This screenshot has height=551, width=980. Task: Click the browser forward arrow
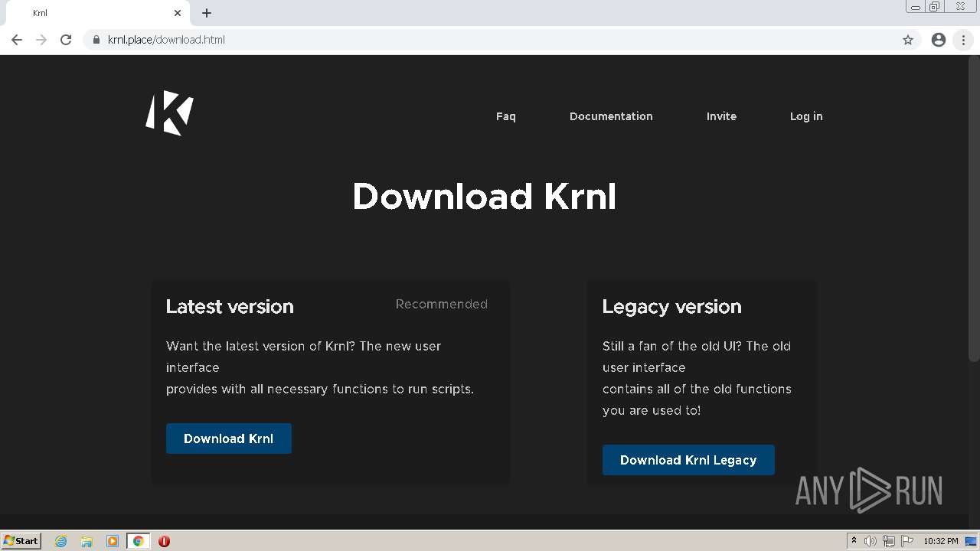41,40
